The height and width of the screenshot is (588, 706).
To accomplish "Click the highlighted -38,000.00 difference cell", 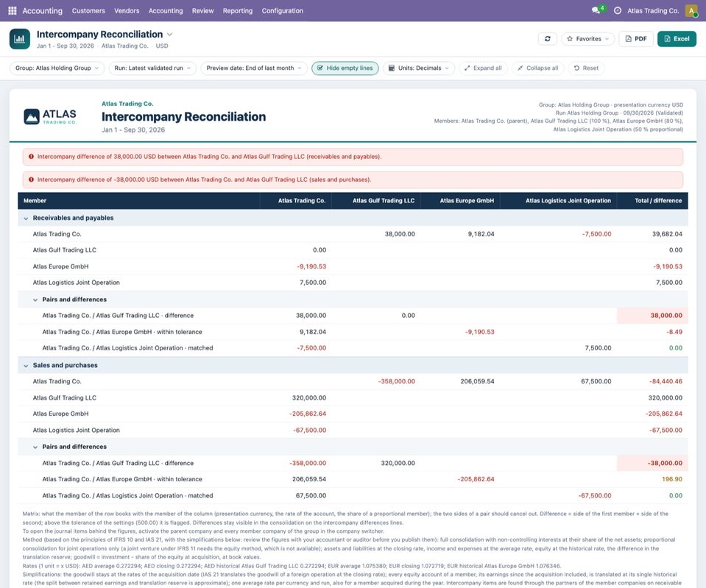I will point(652,464).
